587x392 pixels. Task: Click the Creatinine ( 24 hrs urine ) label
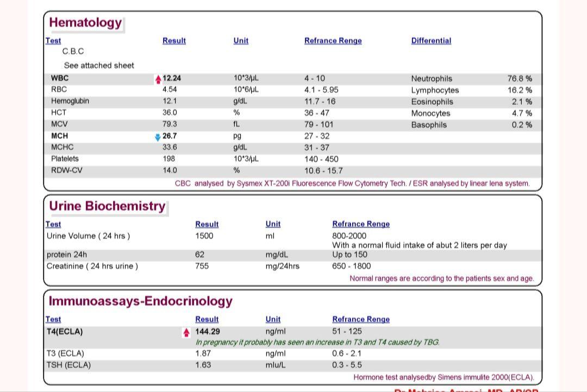92,266
